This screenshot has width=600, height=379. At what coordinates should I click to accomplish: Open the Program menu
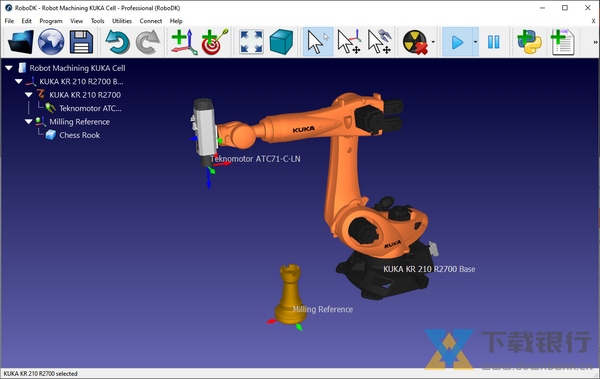[51, 21]
